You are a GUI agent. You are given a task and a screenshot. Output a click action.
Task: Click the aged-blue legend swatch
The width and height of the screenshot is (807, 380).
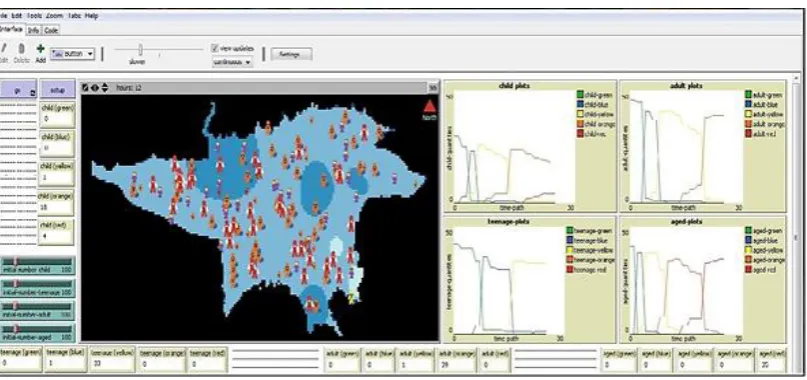[748, 240]
